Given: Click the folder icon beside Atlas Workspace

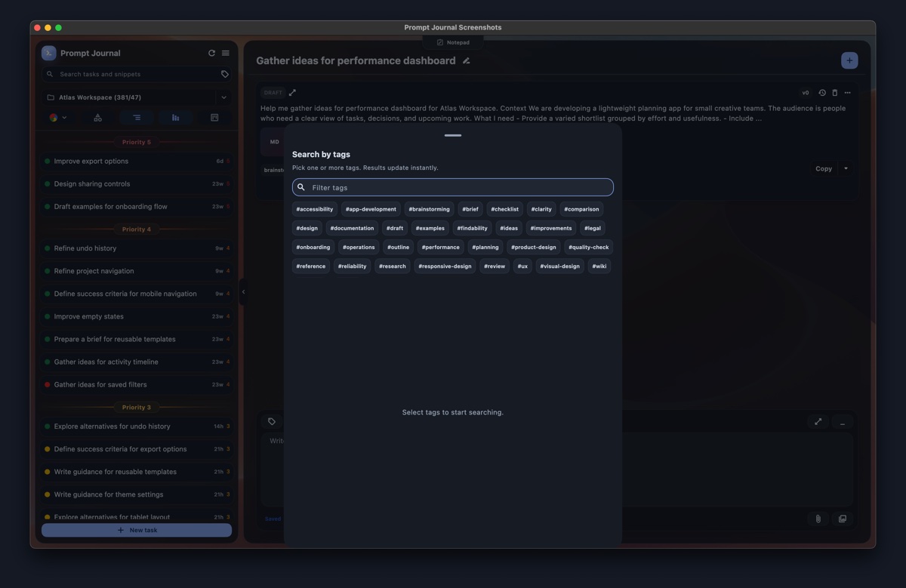Looking at the screenshot, I should [51, 97].
